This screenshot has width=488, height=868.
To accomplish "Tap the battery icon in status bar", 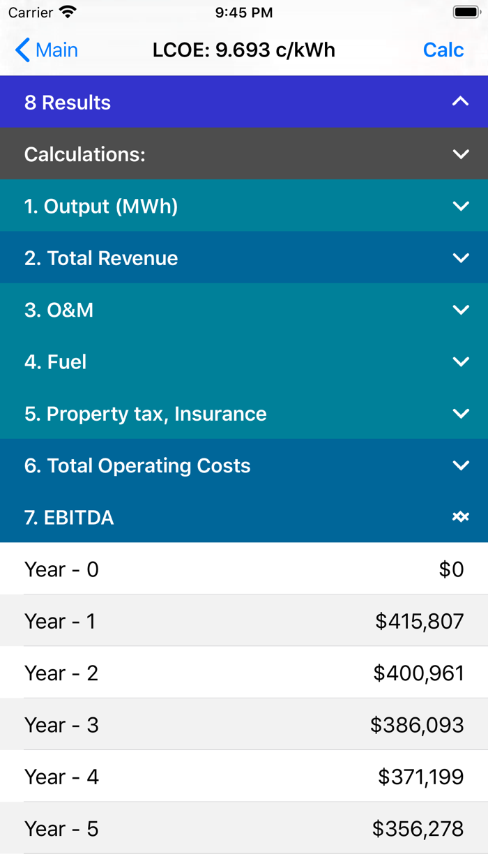I will click(466, 13).
